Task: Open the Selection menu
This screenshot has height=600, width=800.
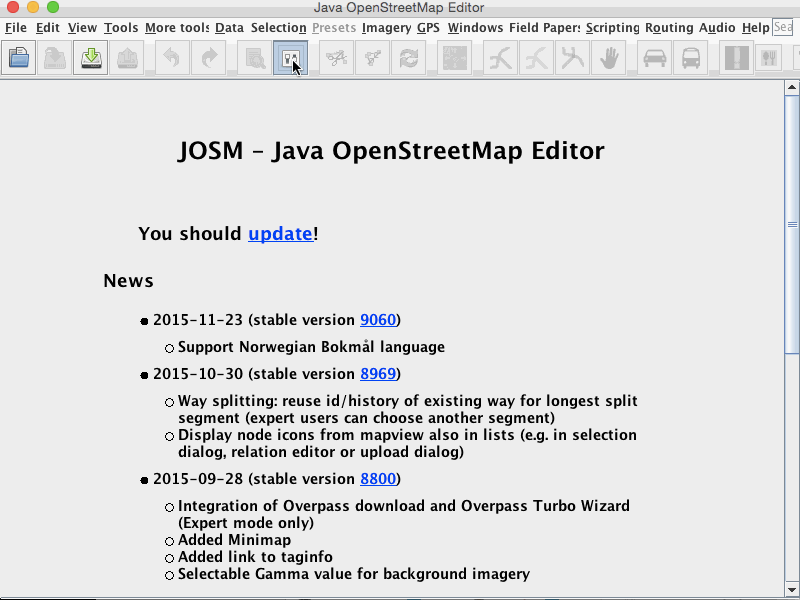Action: point(278,28)
